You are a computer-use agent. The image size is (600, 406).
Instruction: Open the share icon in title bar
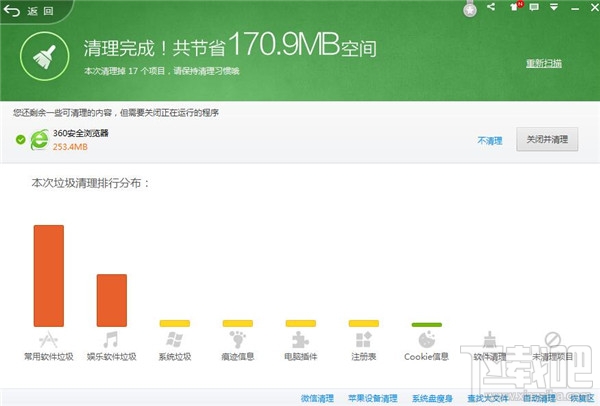(491, 7)
